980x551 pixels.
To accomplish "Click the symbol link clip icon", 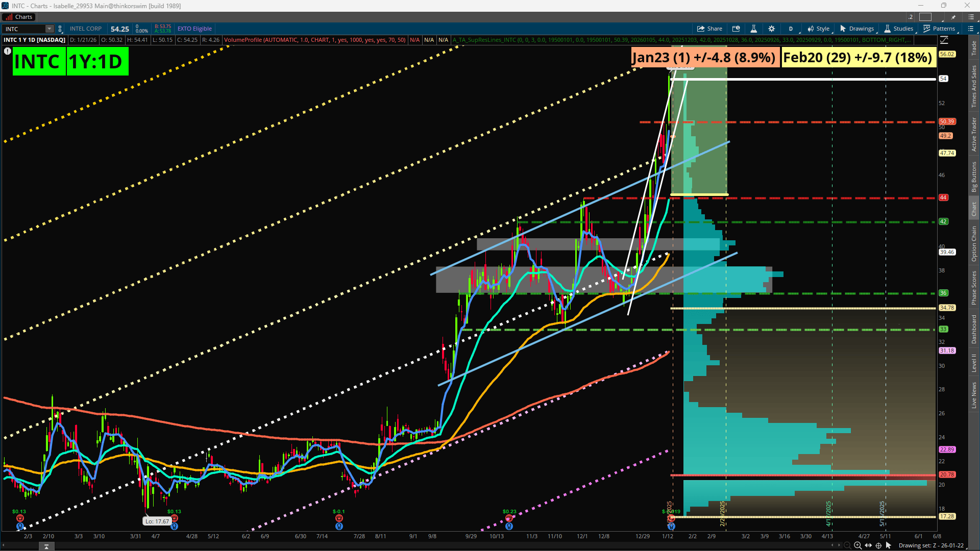I will (60, 29).
